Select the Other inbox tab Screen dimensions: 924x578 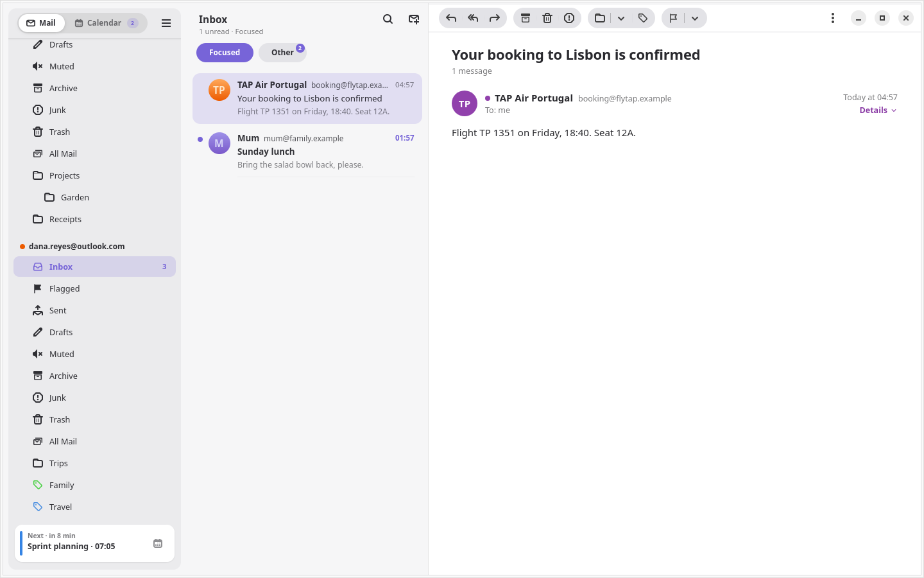[x=282, y=53]
